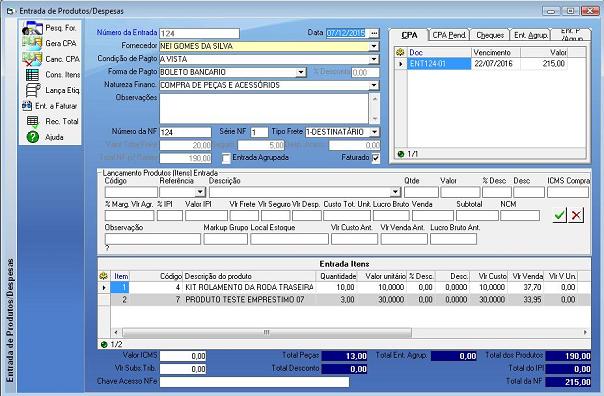
Task: Open Pesq. For. supplier search icon
Action: point(32,28)
